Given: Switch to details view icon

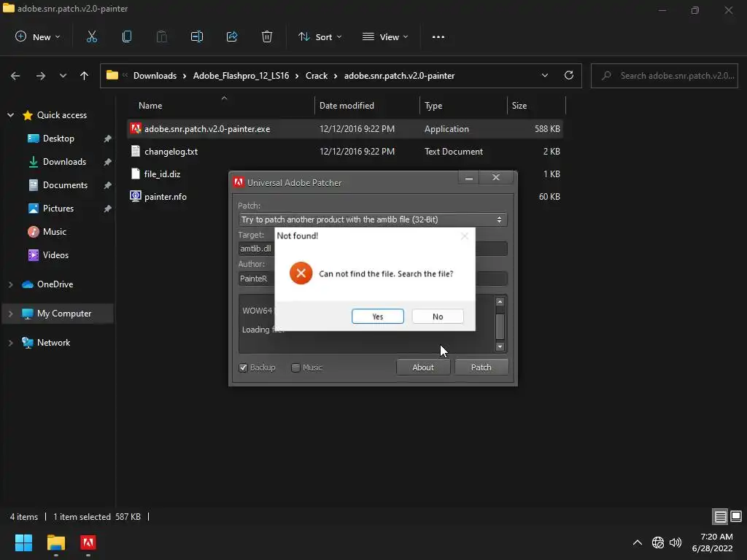Looking at the screenshot, I should 720,516.
